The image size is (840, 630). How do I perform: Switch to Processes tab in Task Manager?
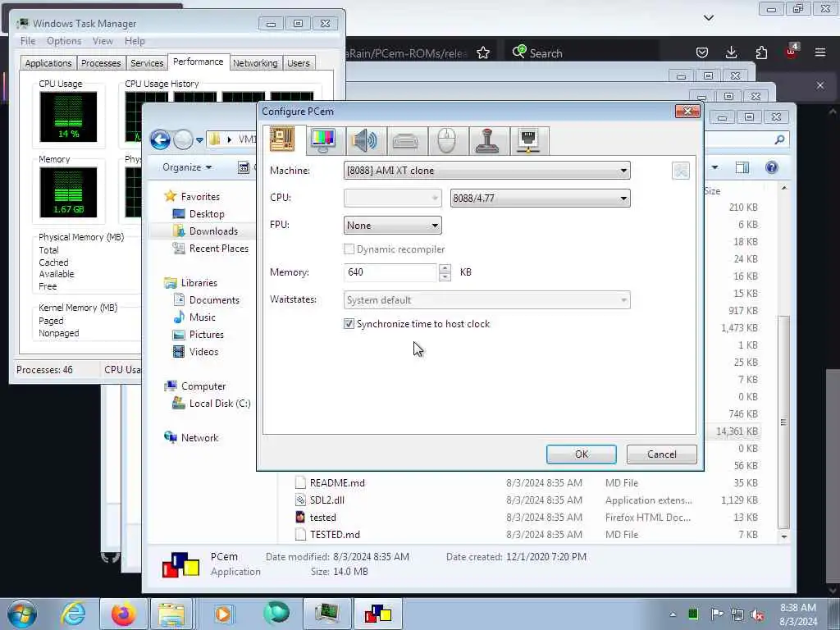point(101,63)
